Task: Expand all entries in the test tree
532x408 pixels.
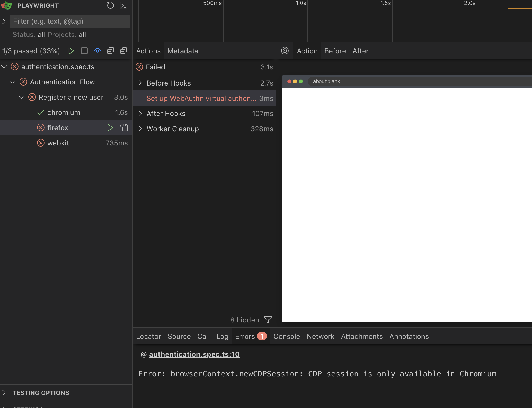Action: coord(123,51)
